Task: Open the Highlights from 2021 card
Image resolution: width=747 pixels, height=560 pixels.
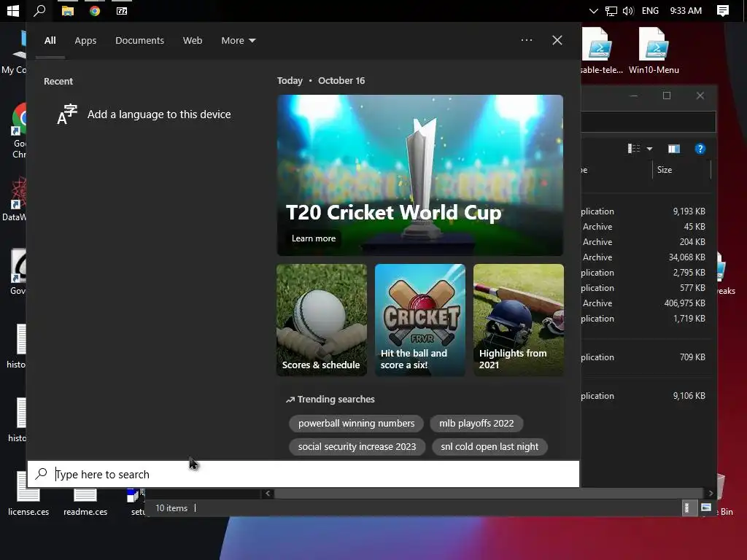Action: [519, 320]
